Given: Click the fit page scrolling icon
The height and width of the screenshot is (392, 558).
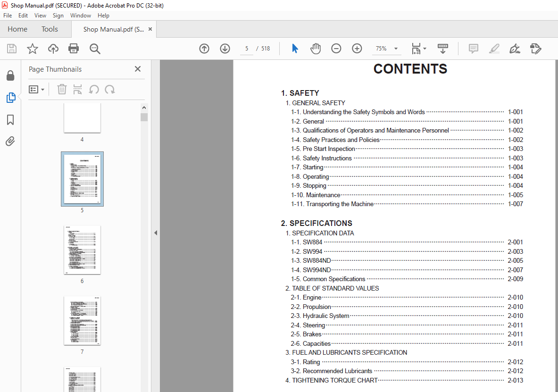Looking at the screenshot, I should (416, 49).
